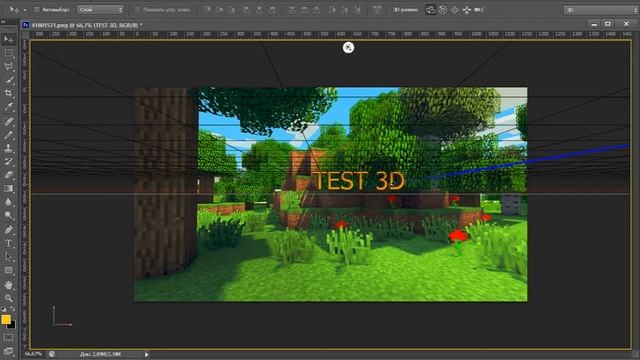The width and height of the screenshot is (640, 360).
Task: Select the Eraser tool
Action: coord(8,175)
